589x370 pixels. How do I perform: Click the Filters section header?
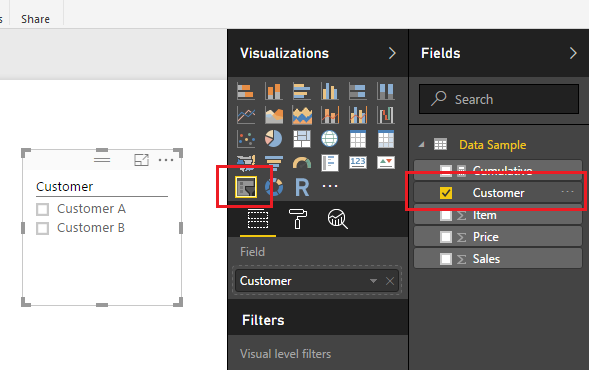[x=263, y=320]
